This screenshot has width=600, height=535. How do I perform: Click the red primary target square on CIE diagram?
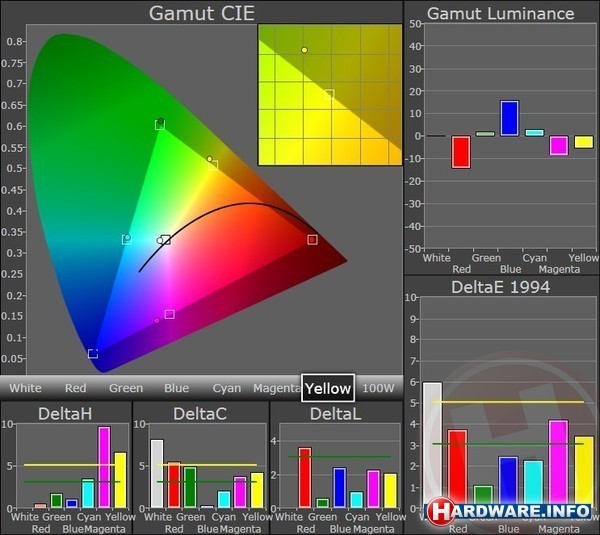tap(312, 240)
